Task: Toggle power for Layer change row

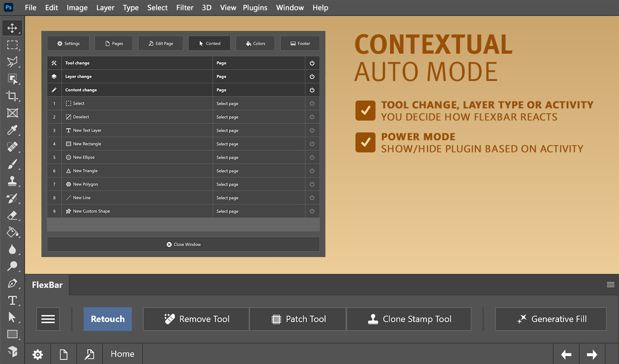Action: coord(312,76)
